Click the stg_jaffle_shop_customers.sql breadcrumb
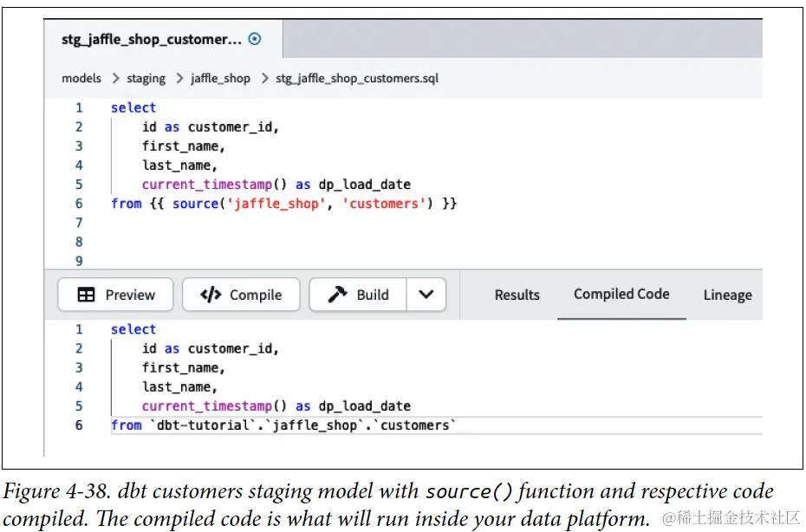 click(357, 78)
